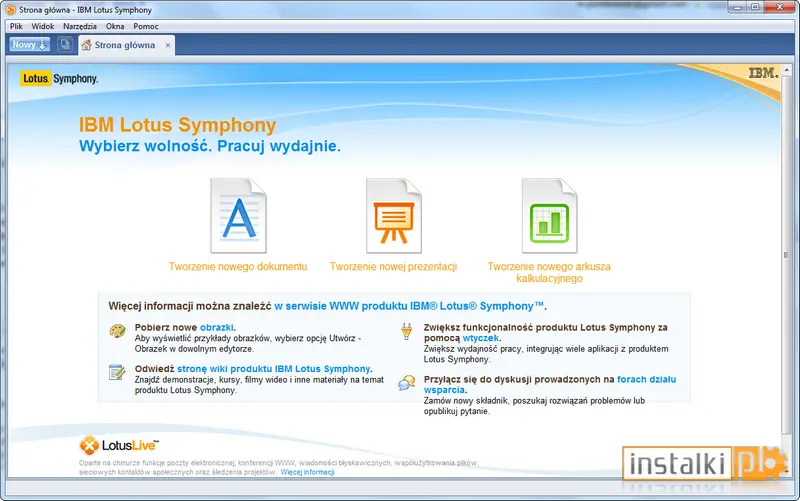Click the Lotus Symphony logo in banner

tap(59, 79)
